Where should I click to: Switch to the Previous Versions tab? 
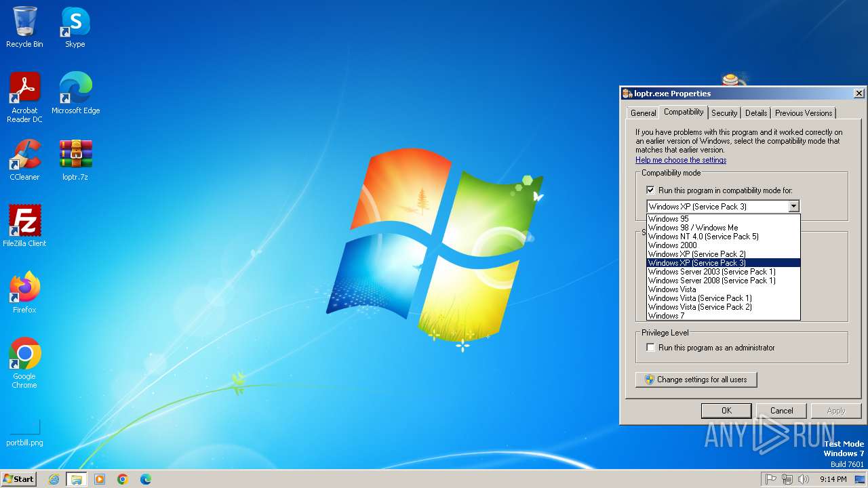(804, 113)
